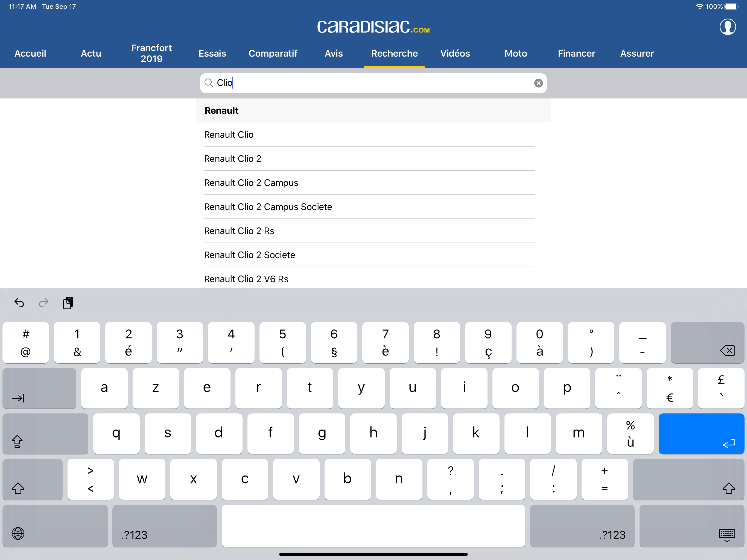Dismiss the keyboard with hide-keyboard key
The image size is (747, 560).
[x=691, y=526]
